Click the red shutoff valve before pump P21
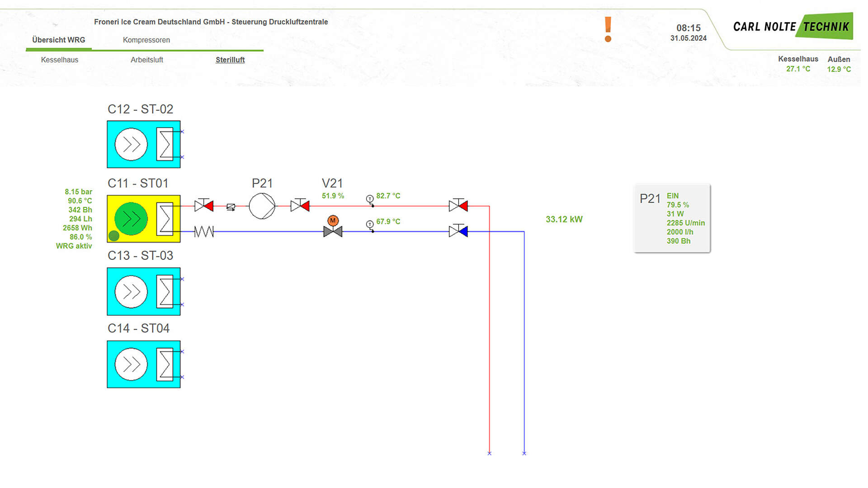 [204, 206]
